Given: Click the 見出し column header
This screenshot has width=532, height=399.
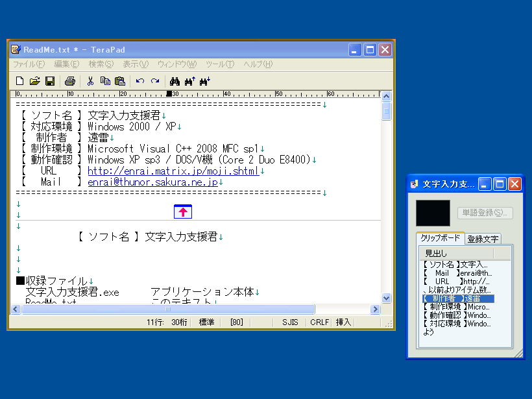Looking at the screenshot, I should pyautogui.click(x=457, y=253).
